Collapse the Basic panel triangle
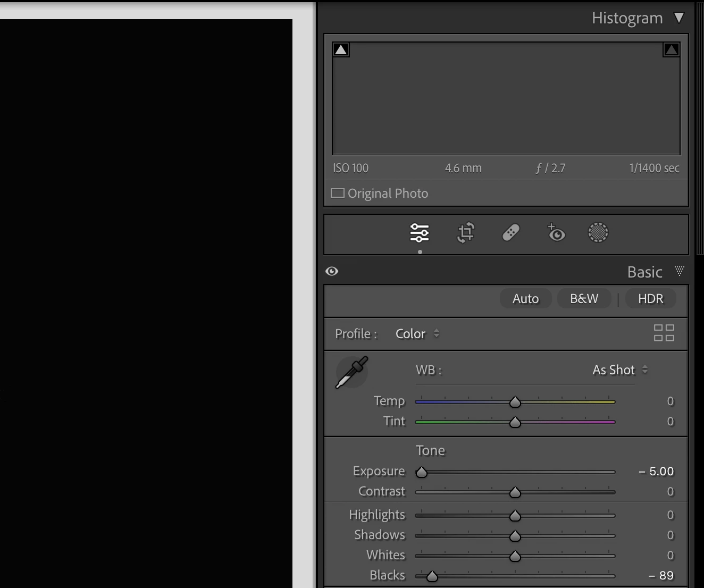Image resolution: width=704 pixels, height=588 pixels. [680, 271]
